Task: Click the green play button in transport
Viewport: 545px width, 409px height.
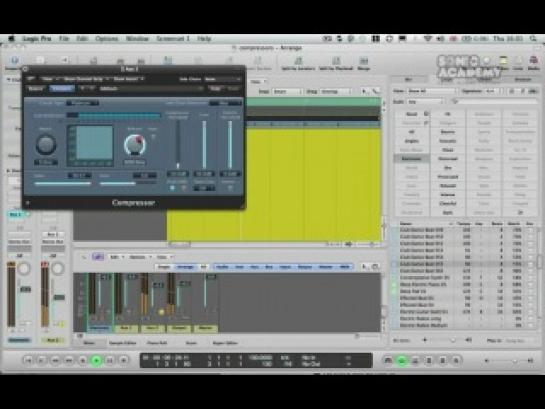Action: click(x=96, y=360)
